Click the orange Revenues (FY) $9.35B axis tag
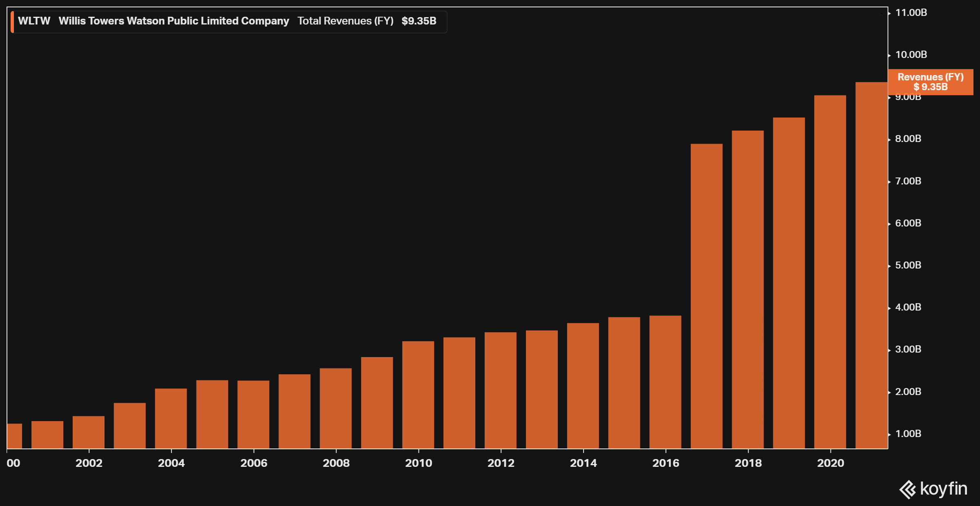 coord(931,82)
